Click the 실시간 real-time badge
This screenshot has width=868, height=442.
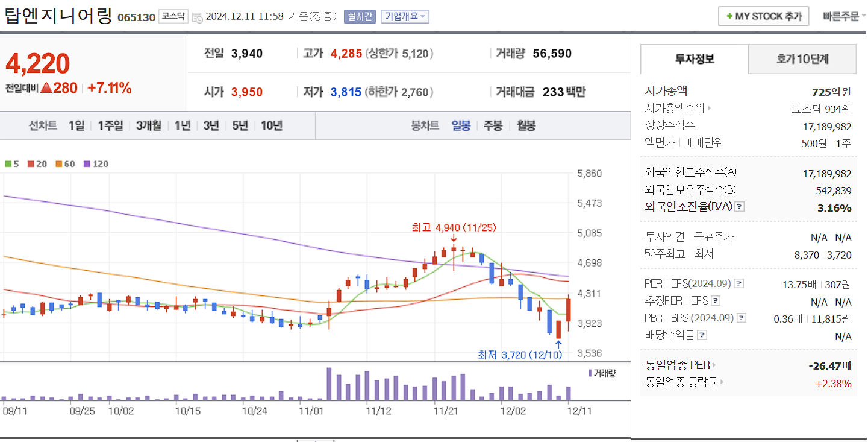[x=360, y=16]
